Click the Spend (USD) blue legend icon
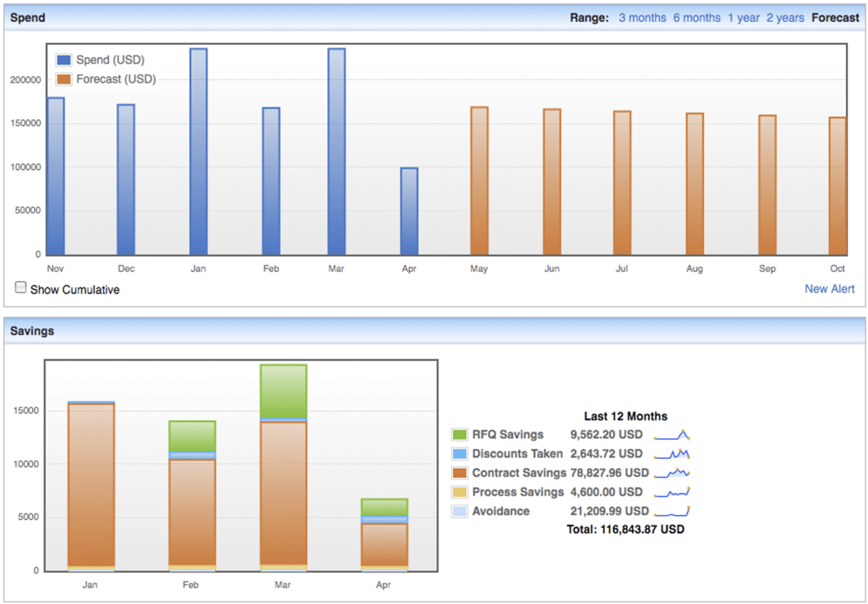868x604 pixels. [64, 60]
